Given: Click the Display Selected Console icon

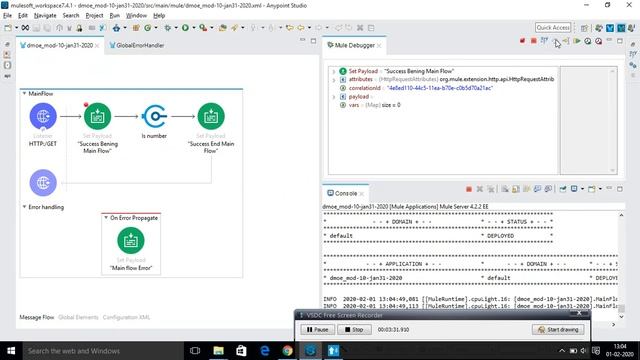Looking at the screenshot, I should point(574,189).
